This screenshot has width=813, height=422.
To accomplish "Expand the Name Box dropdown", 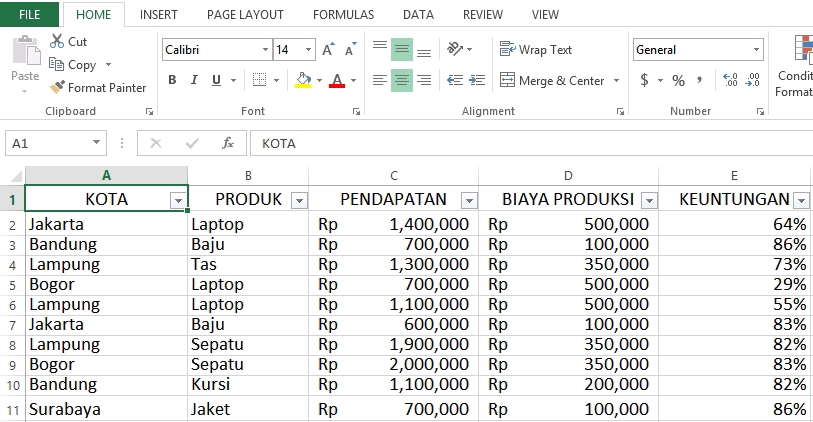I will point(96,143).
